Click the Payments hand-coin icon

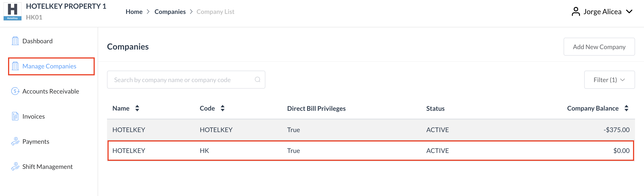(15, 142)
